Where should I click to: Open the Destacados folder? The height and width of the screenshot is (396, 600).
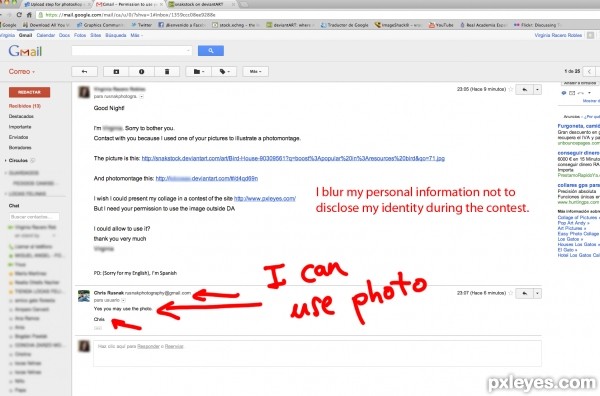21,116
